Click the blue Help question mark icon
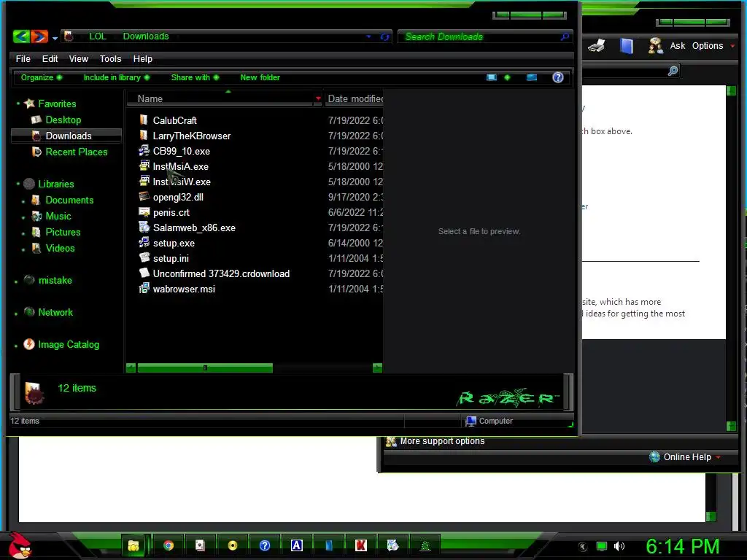Screen dimensions: 747x560 [558, 77]
